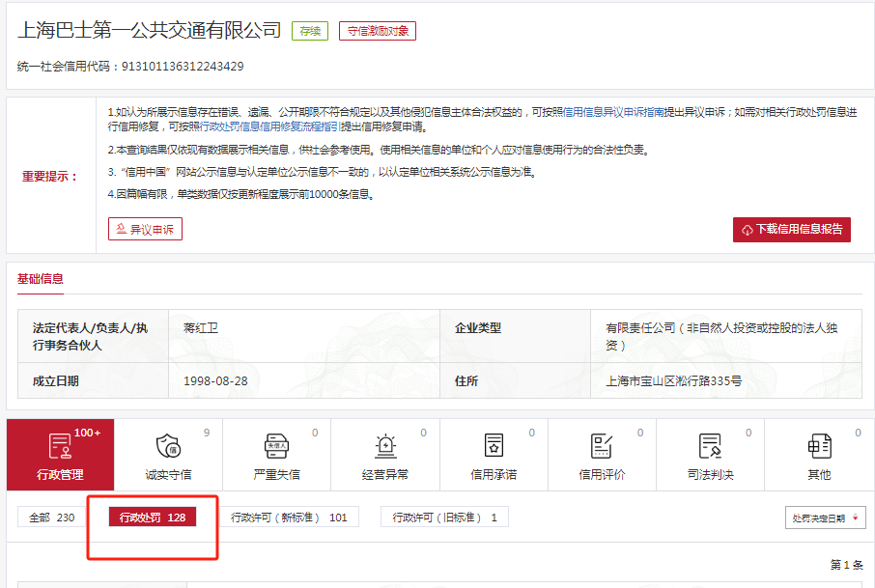Click the 存续 status badge
The width and height of the screenshot is (875, 588).
coord(310,31)
